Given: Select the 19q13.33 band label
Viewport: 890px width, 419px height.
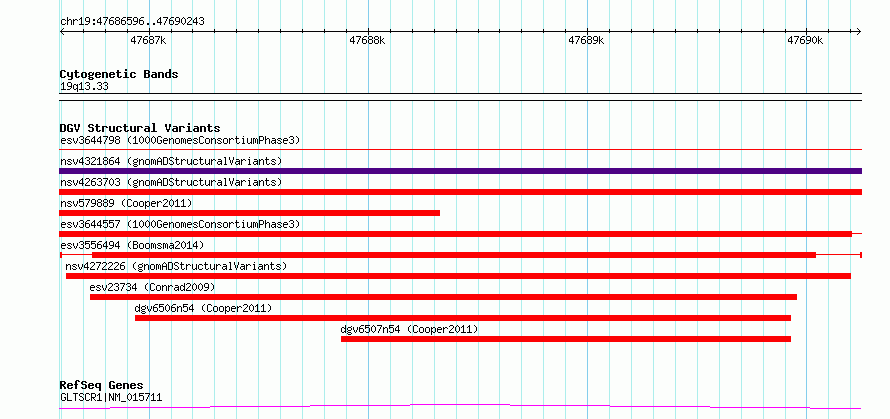Looking at the screenshot, I should point(84,87).
